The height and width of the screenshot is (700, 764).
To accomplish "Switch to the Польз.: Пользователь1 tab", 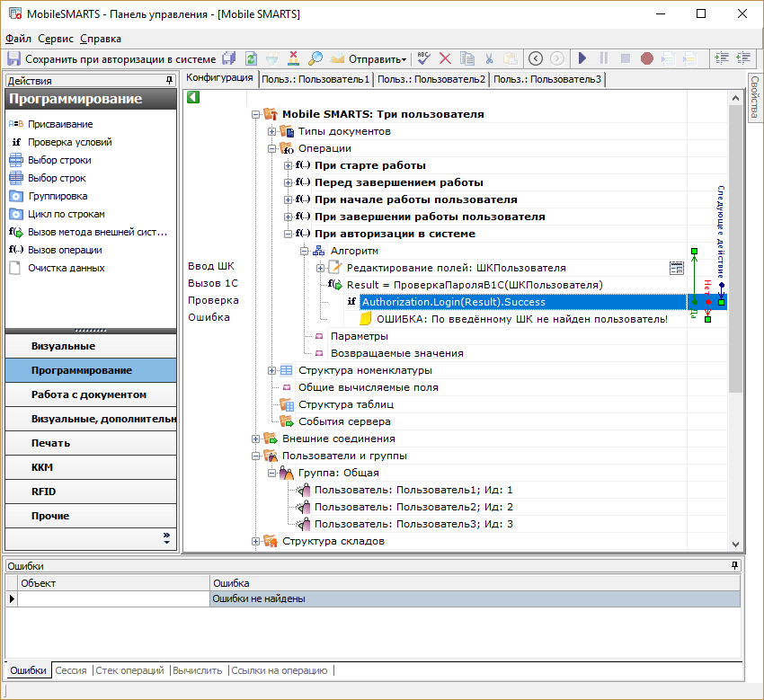I will tap(315, 79).
